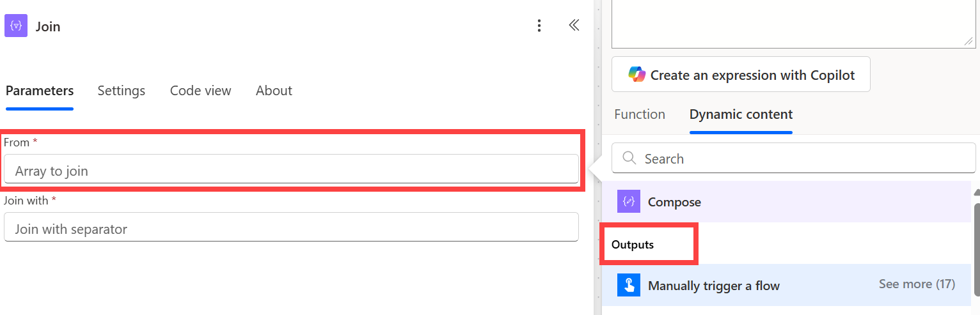Focus the From 'Array to join' field
980x315 pixels.
point(291,171)
